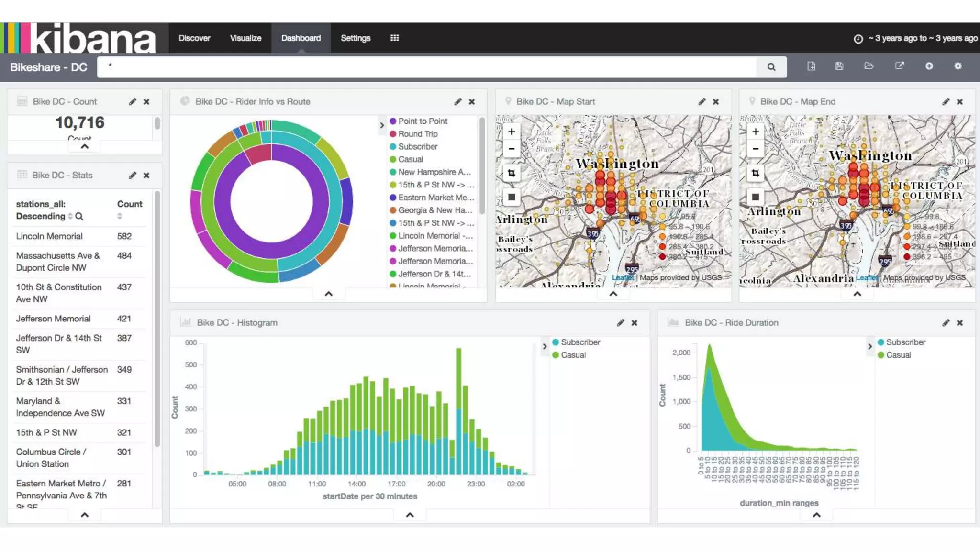Screen dimensions: 980x551
Task: Toggle Round Trip in the pie chart legend
Action: 417,134
